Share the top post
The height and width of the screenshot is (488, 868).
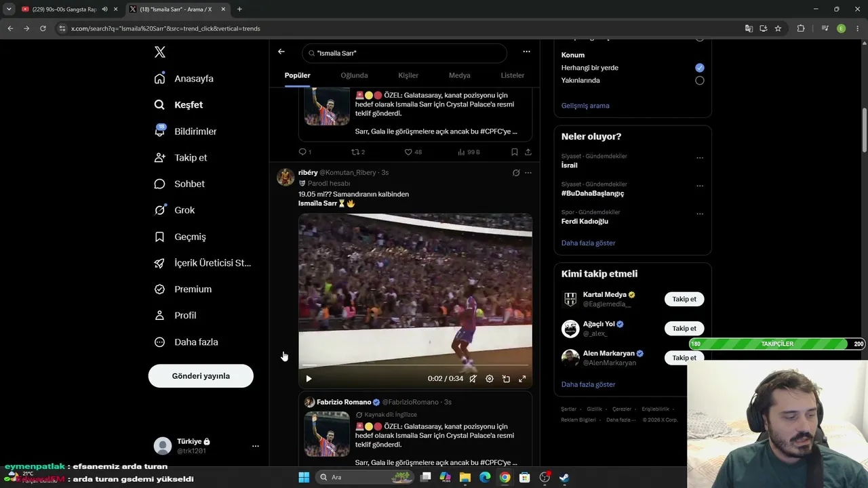tap(528, 152)
